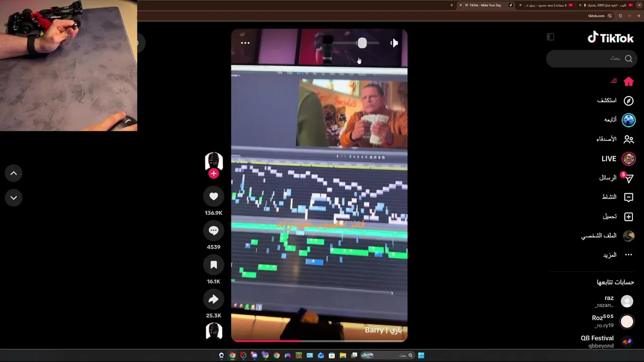
Task: Open the Messages icon with badge 5
Action: tap(628, 178)
